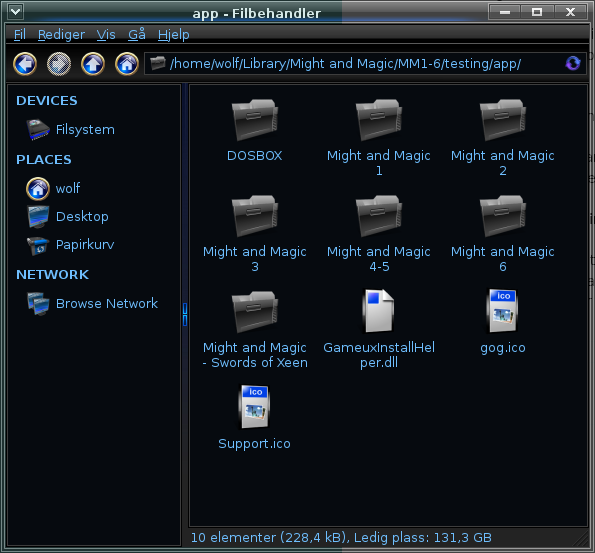Select the Might and Magic 1 folder icon

pos(379,120)
